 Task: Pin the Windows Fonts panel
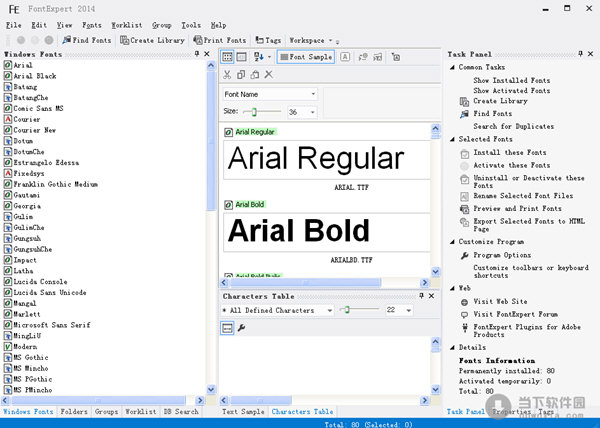[197, 54]
